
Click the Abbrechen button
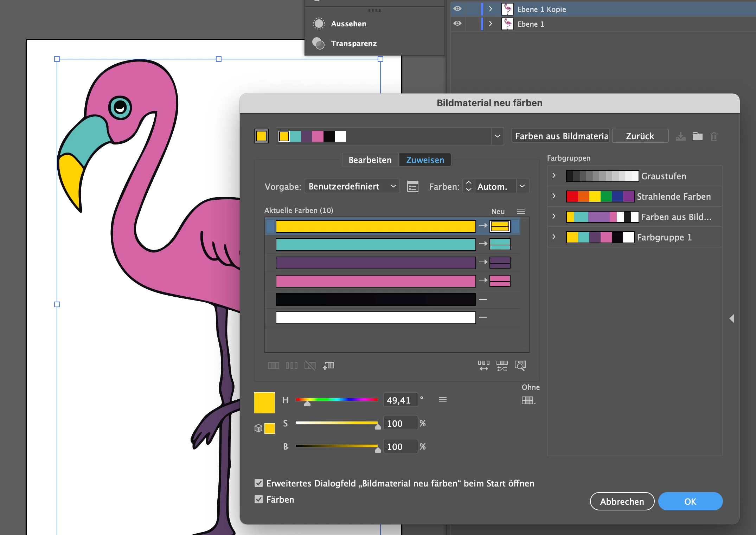[622, 502]
